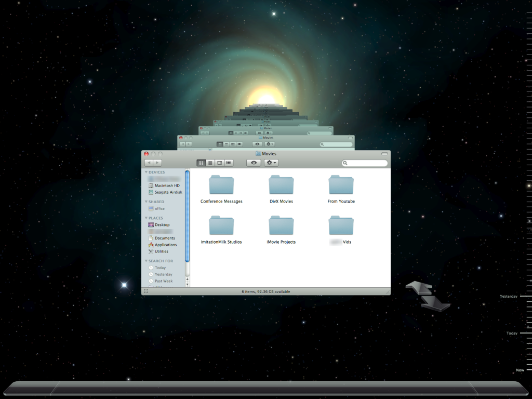The image size is (532, 399).
Task: Click the front window resize grip corner
Action: [x=388, y=292]
